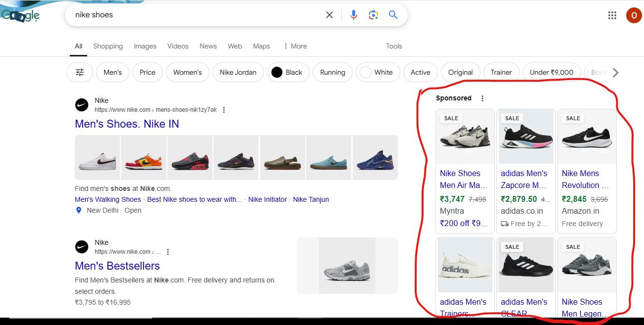Open the Nike Initiator sitelink
Image resolution: width=644 pixels, height=325 pixels.
(268, 199)
